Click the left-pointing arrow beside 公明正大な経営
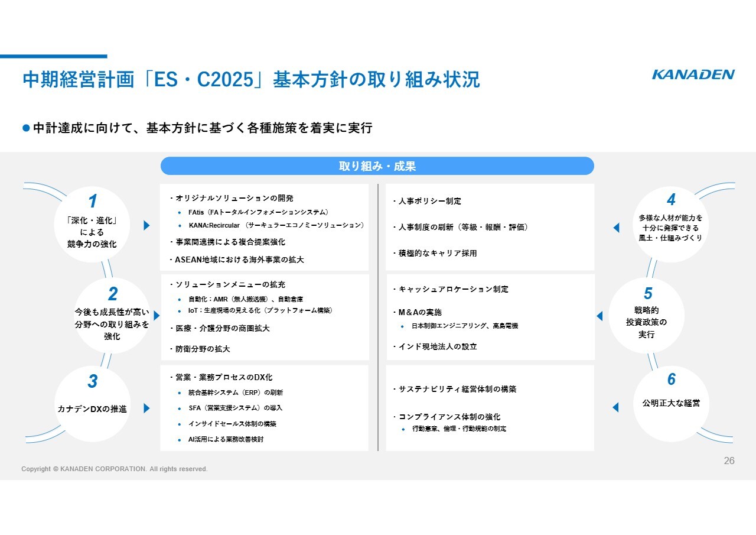The height and width of the screenshot is (535, 756). 615,407
